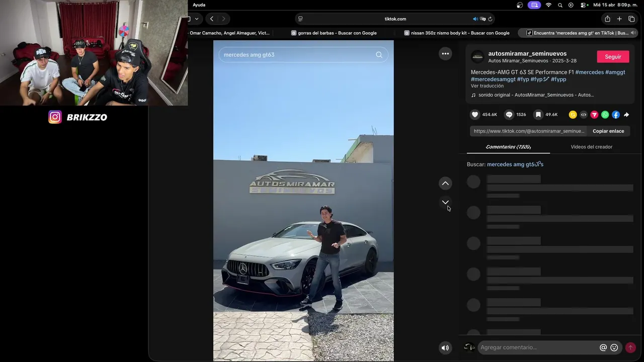The width and height of the screenshot is (644, 362).
Task: Open Spotlight search in the menu bar
Action: point(560,5)
